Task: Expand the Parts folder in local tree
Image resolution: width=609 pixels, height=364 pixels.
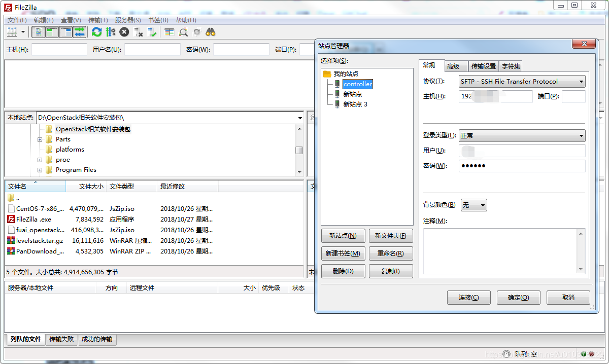Action: (40, 139)
